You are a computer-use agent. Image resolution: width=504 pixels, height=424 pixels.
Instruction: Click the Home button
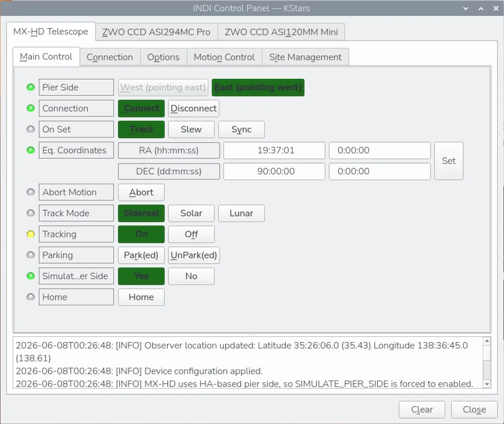coord(141,297)
